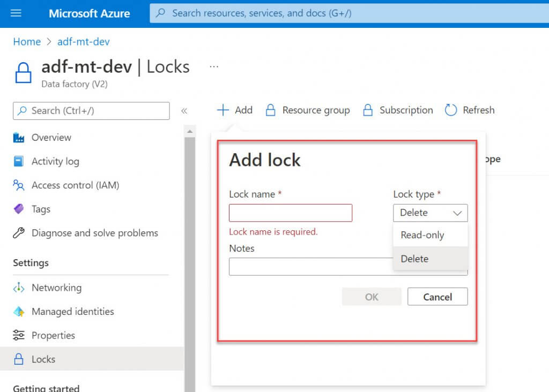This screenshot has width=549, height=392.
Task: Select Read-only lock type option
Action: pos(422,235)
